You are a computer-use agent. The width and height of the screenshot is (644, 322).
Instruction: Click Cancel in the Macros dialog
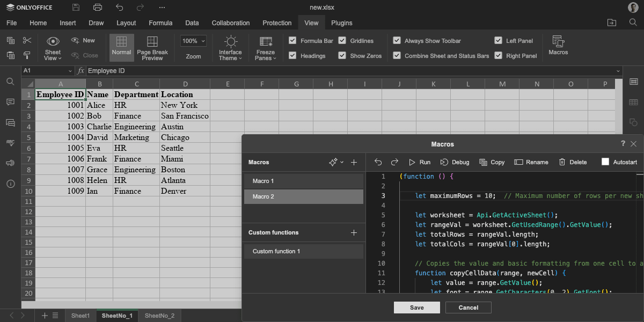click(x=469, y=308)
